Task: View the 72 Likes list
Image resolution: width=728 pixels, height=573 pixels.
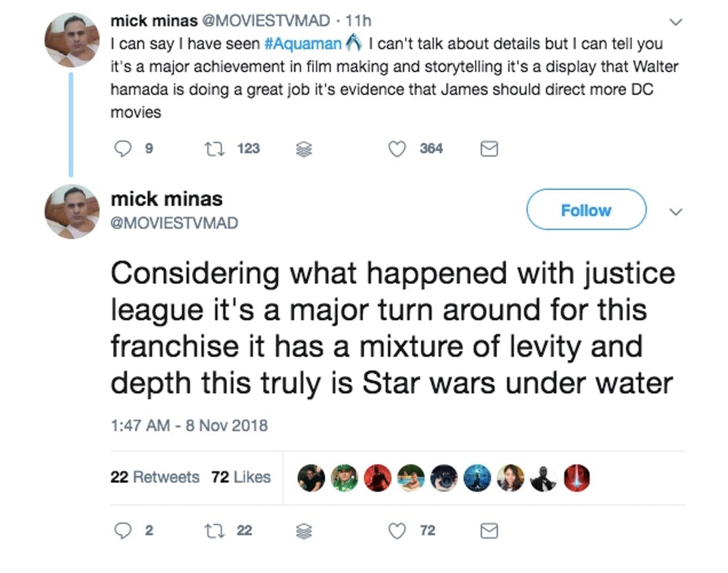Action: coord(241,477)
